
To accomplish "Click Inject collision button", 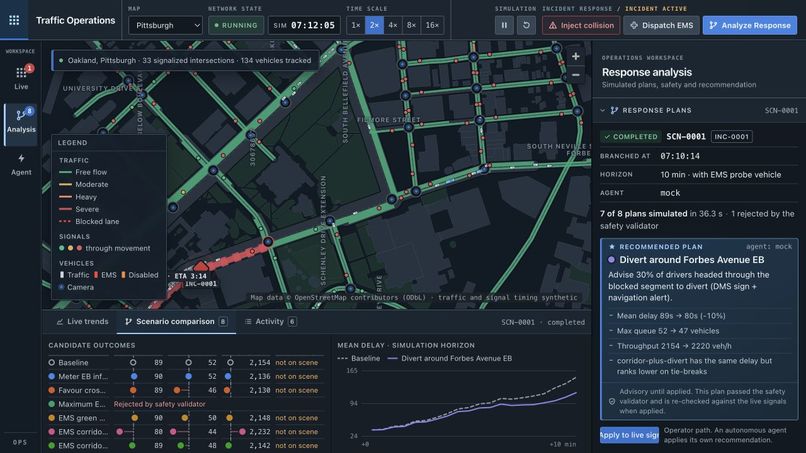I will tap(581, 25).
